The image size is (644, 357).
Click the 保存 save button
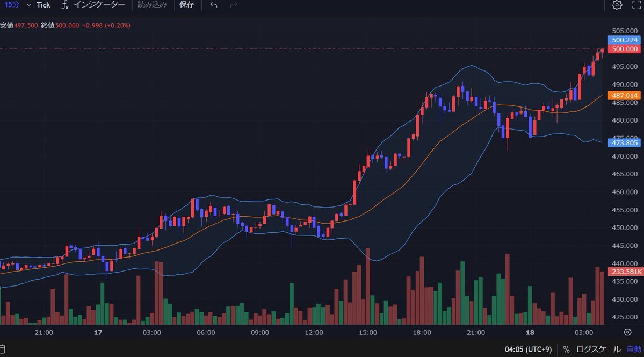[187, 5]
